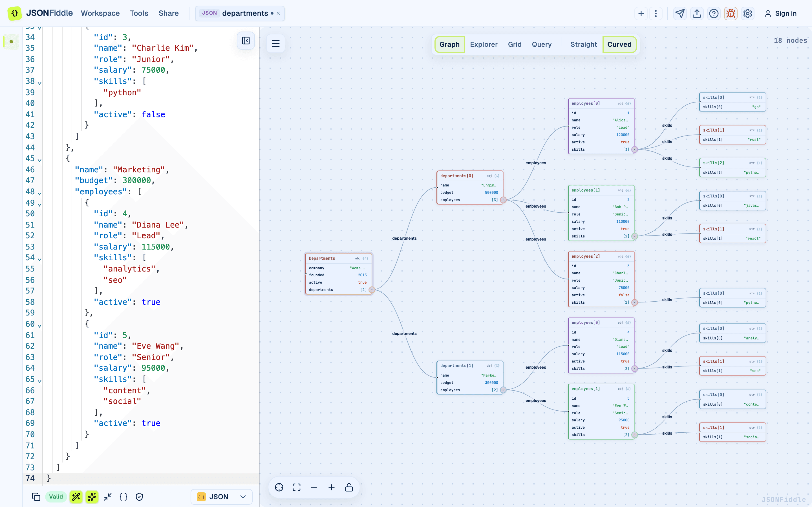Image resolution: width=812 pixels, height=507 pixels.
Task: Open the JSON format dropdown
Action: point(221,497)
